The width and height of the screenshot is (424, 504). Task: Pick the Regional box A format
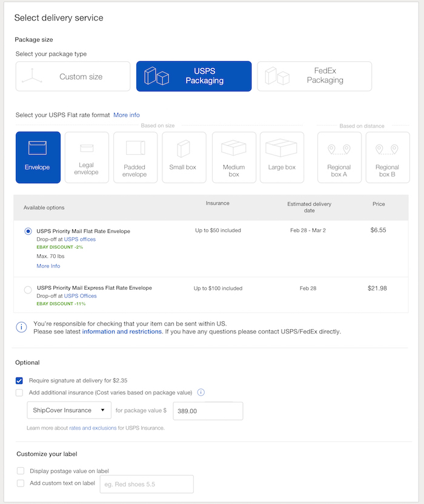(339, 157)
